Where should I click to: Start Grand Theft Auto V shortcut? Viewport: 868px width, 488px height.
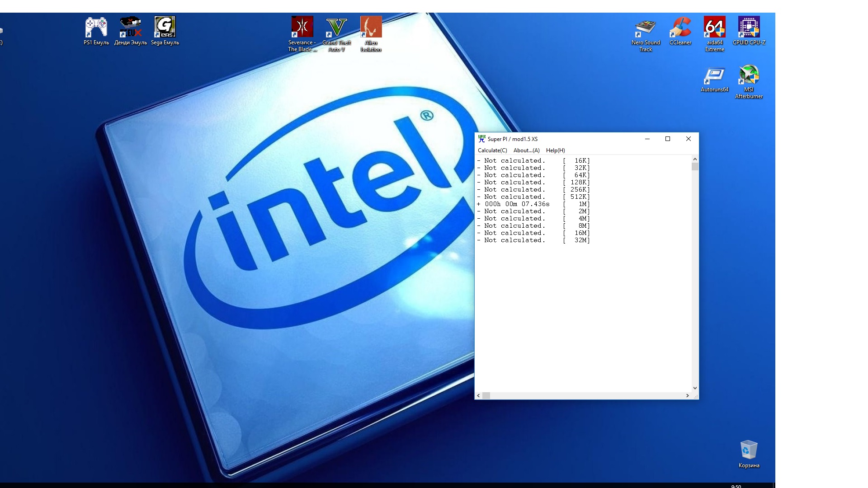click(336, 28)
